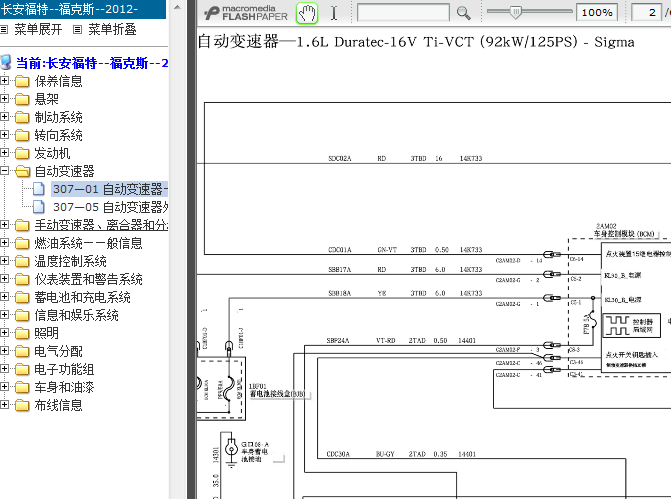Select the 转向系统 tree item
The width and height of the screenshot is (671, 499).
[x=59, y=135]
